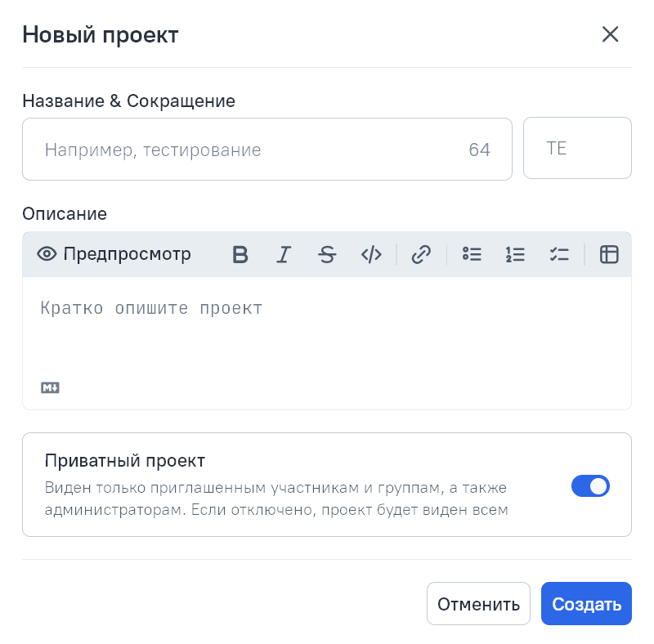Insert a hyperlink into description
654x644 pixels.
(x=421, y=255)
